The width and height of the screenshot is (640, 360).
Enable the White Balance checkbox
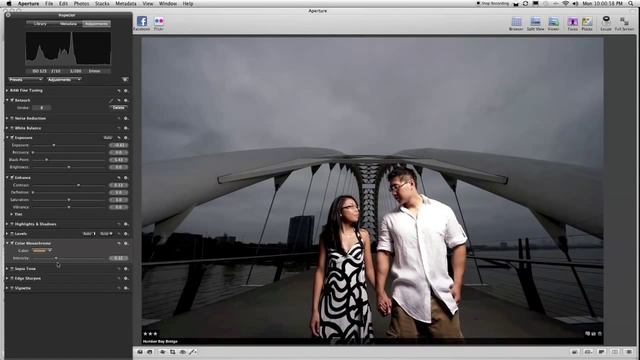tap(12, 128)
